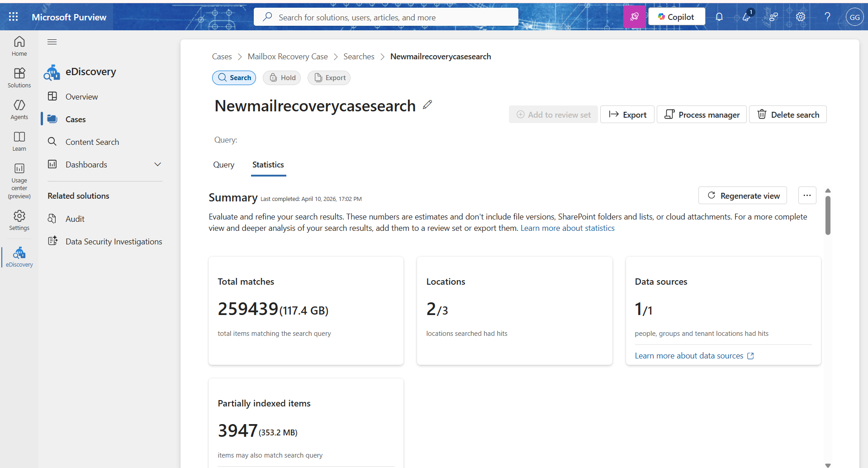Open the help question mark

(827, 17)
